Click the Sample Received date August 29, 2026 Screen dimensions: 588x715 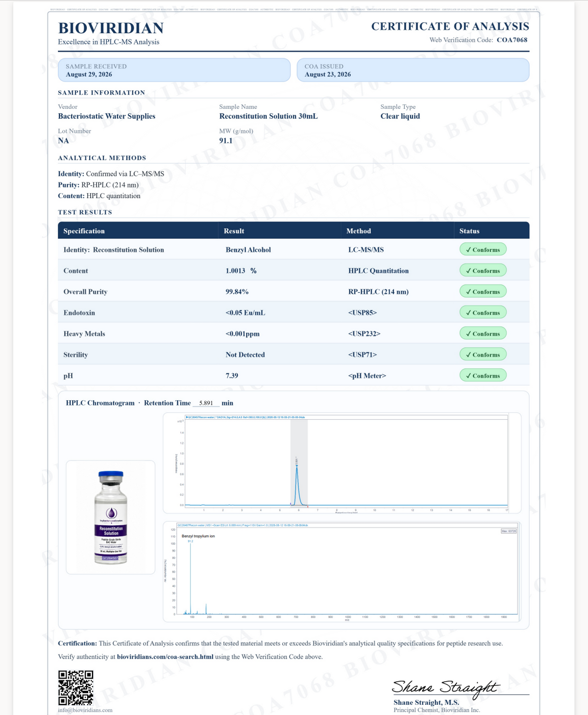point(89,75)
